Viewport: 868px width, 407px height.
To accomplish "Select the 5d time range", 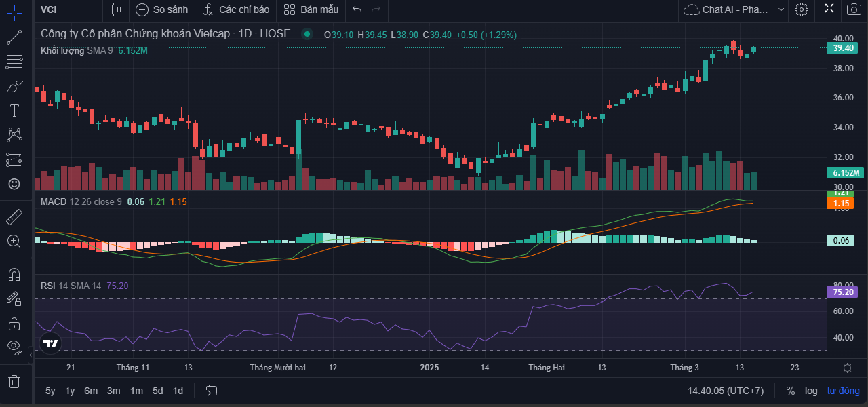I will 157,391.
